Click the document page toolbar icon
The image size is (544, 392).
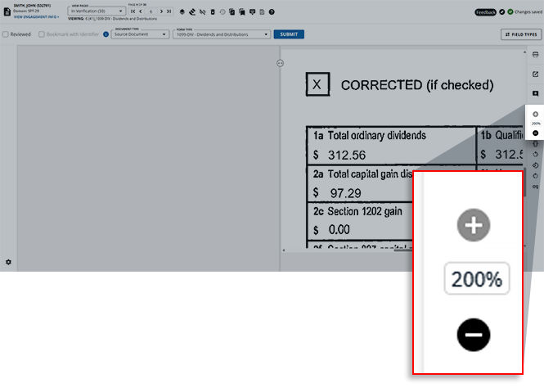point(262,11)
